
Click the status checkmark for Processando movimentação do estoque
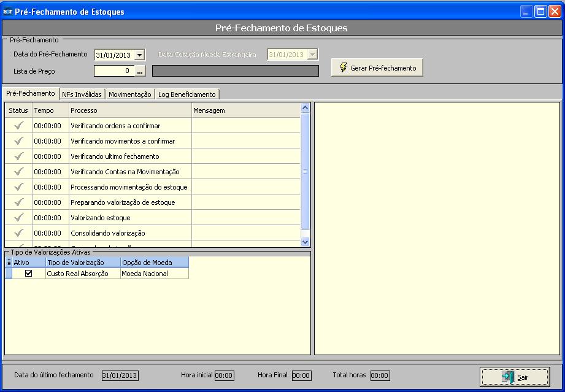point(18,186)
